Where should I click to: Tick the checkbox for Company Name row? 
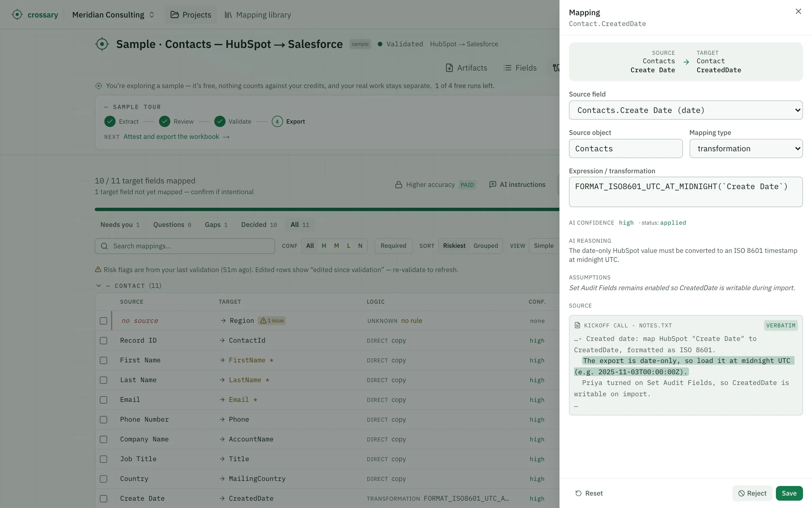pyautogui.click(x=104, y=439)
